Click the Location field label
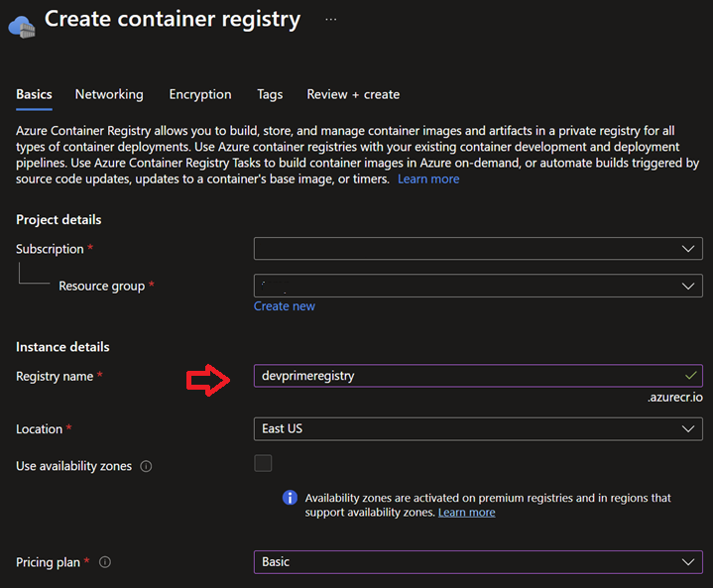The image size is (713, 588). pos(39,429)
